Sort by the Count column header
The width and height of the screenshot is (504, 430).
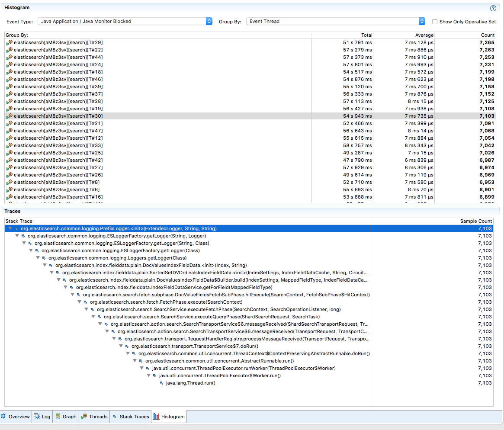[x=465, y=35]
